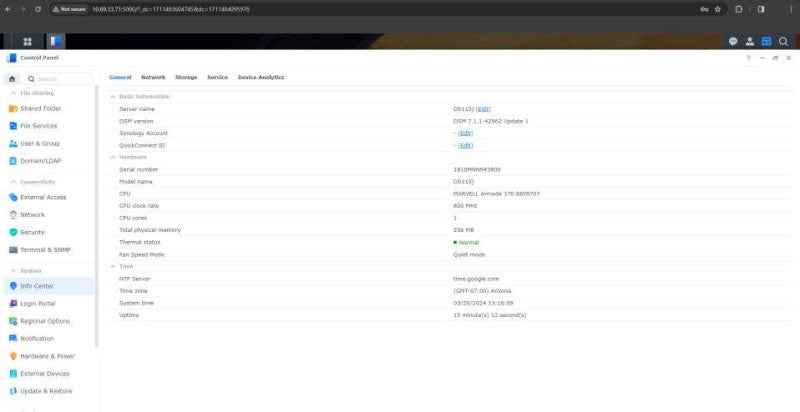Open browser side panel icon
The width and height of the screenshot is (800, 412).
(x=761, y=9)
